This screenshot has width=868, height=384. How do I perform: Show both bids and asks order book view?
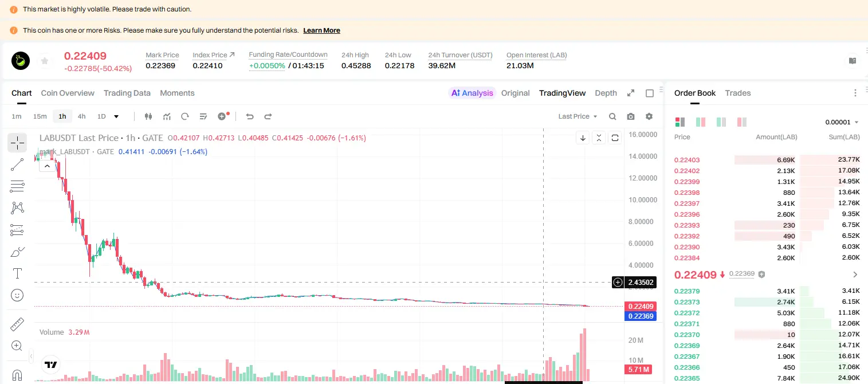pyautogui.click(x=680, y=122)
